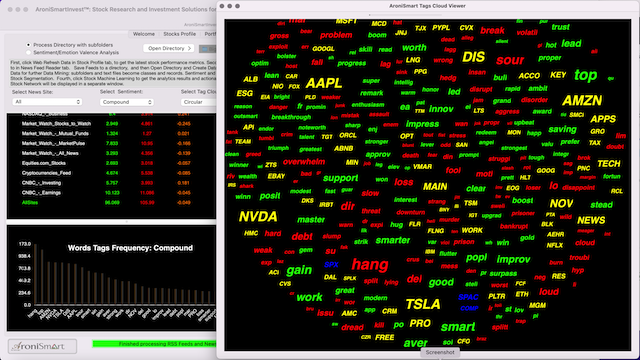Click the yellow NOV tag

click(x=561, y=203)
